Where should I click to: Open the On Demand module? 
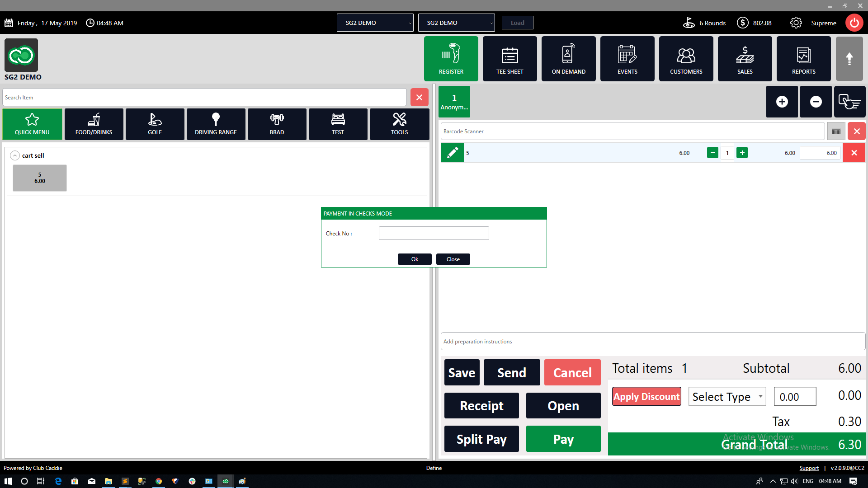click(x=568, y=59)
